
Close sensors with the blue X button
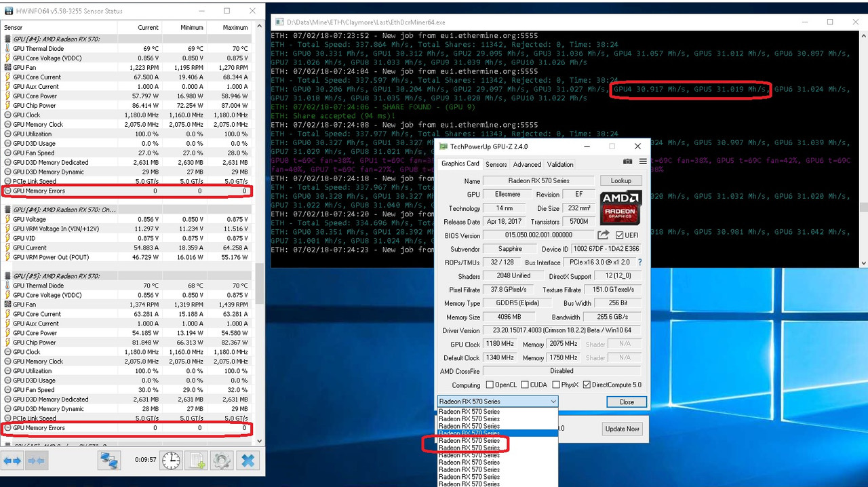pos(248,461)
